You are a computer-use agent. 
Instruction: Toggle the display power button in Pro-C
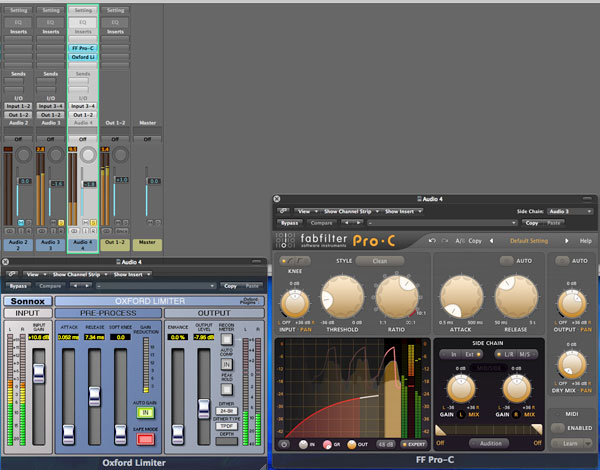(x=284, y=444)
